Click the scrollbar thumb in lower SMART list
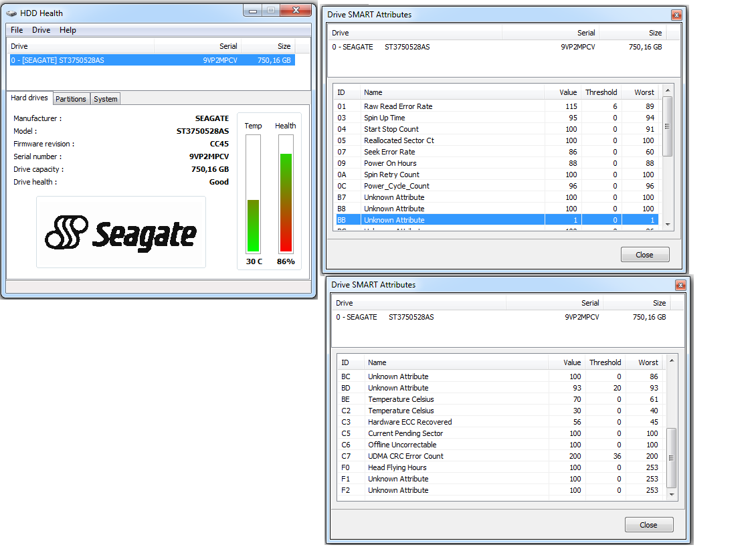Viewport: 756px width, 549px height. point(672,458)
